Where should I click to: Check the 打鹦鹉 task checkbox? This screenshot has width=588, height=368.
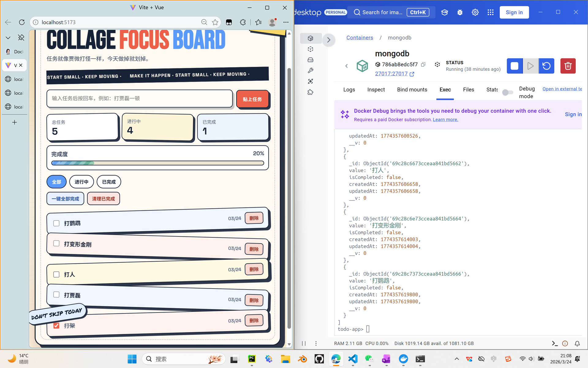56,223
